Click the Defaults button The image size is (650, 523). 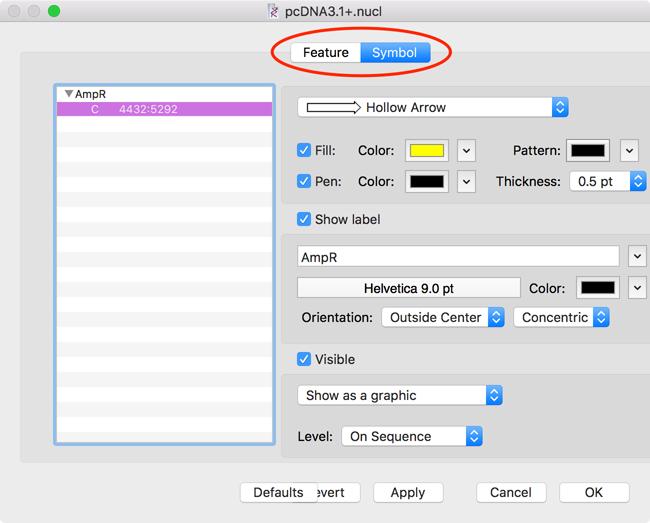[x=279, y=492]
